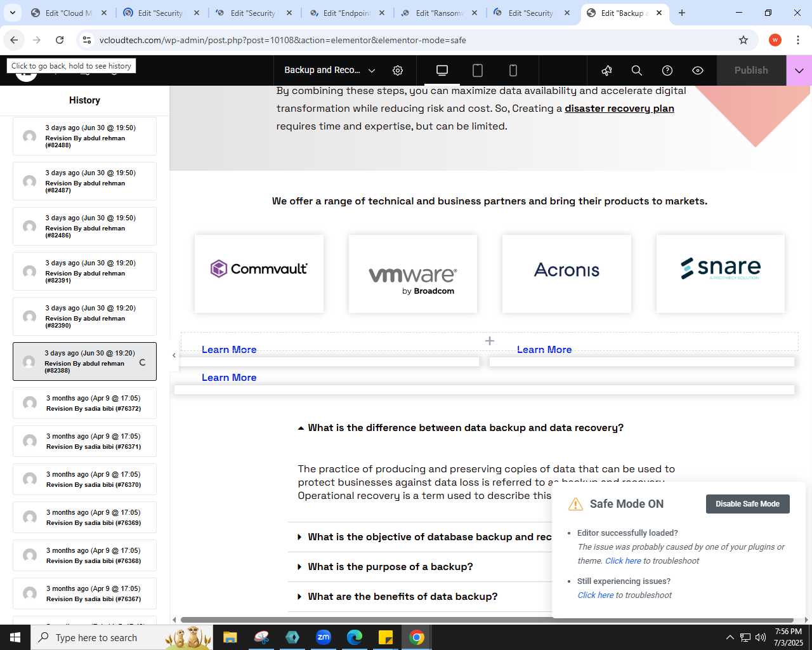Open the Backup and Reco... document dropdown
812x650 pixels.
pyautogui.click(x=330, y=70)
